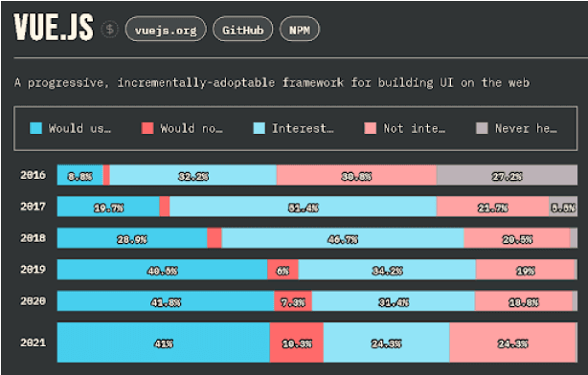Select the 'Interest…' legend label
The image size is (588, 375).
tap(303, 128)
